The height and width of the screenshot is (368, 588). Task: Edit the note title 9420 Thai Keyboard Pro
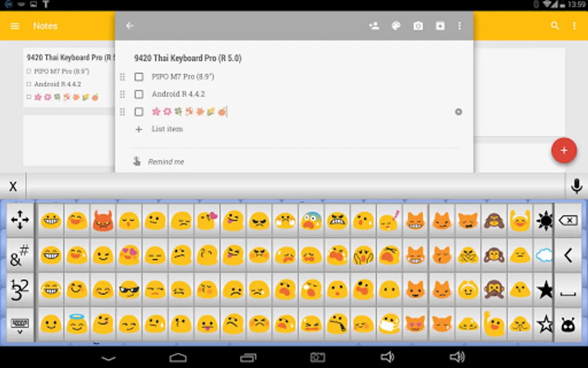(x=188, y=58)
